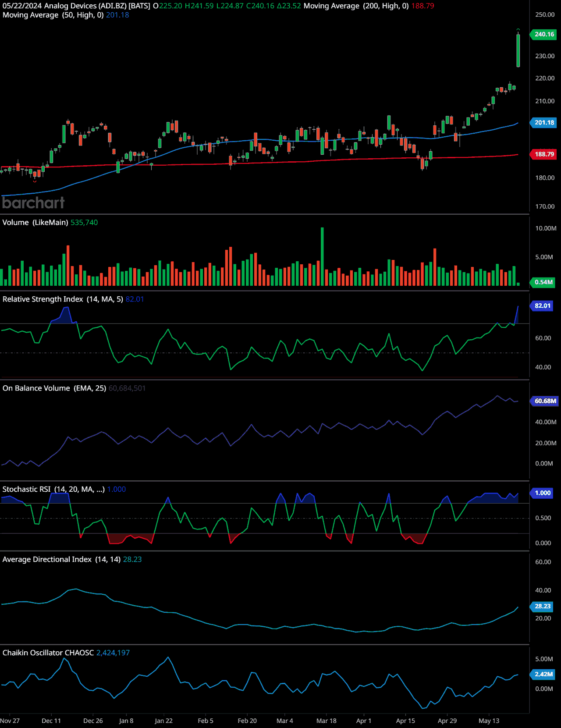Click the ADX value 28.23 beside its label
Screen dimensions: 561x728
pyautogui.click(x=132, y=560)
